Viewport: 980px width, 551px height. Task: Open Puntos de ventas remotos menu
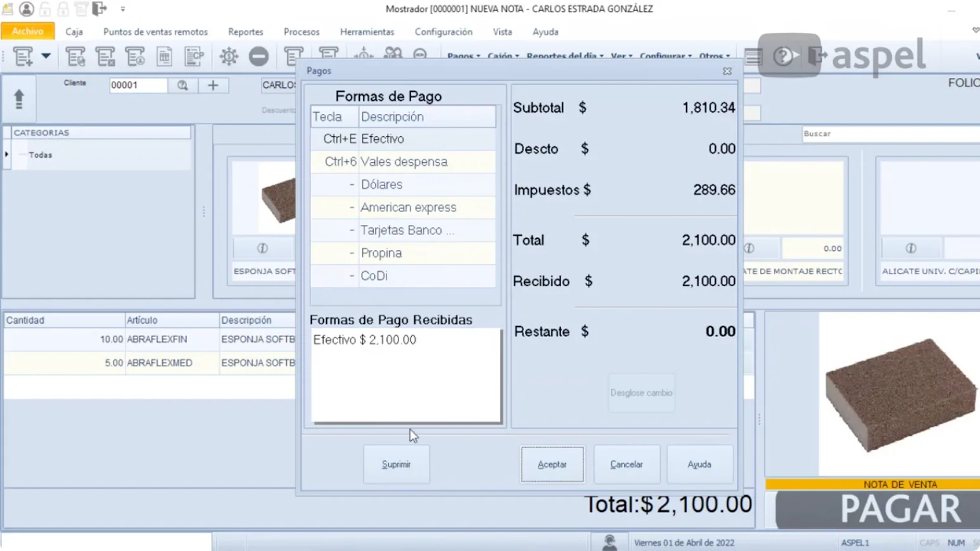click(x=155, y=32)
